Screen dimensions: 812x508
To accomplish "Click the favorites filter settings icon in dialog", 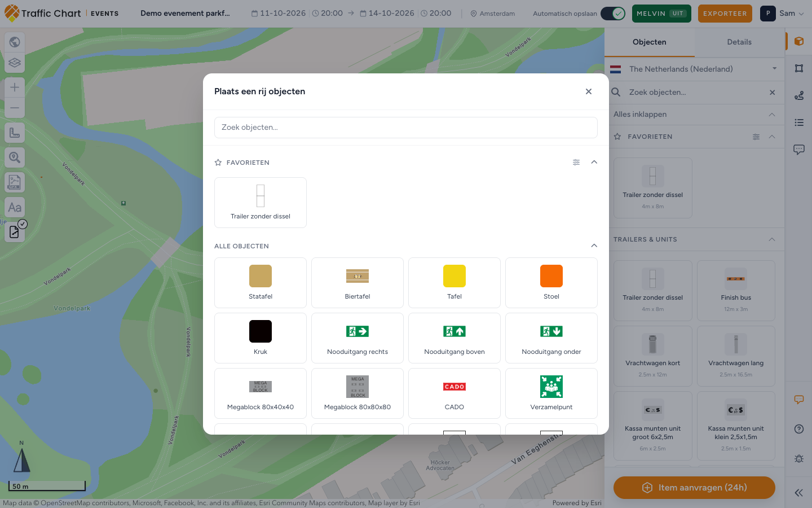I will click(576, 162).
